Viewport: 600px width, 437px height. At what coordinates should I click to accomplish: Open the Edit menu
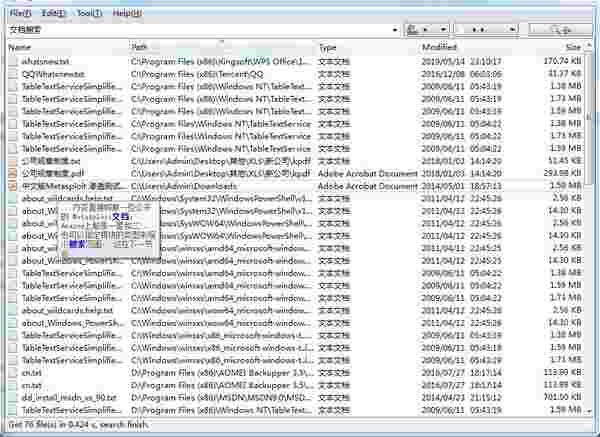(x=53, y=13)
